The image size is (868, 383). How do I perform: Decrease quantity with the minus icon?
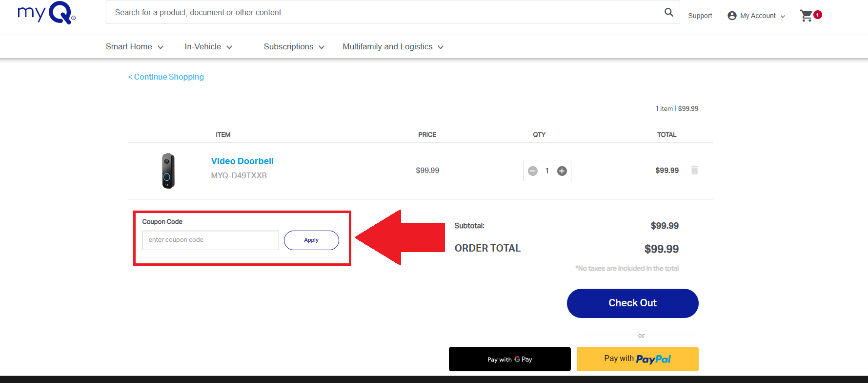(533, 171)
